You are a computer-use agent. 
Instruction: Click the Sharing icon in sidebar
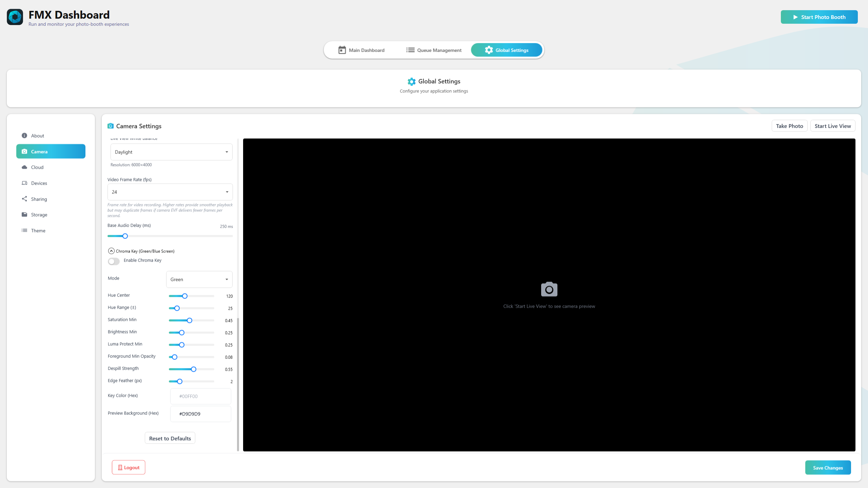pos(24,199)
